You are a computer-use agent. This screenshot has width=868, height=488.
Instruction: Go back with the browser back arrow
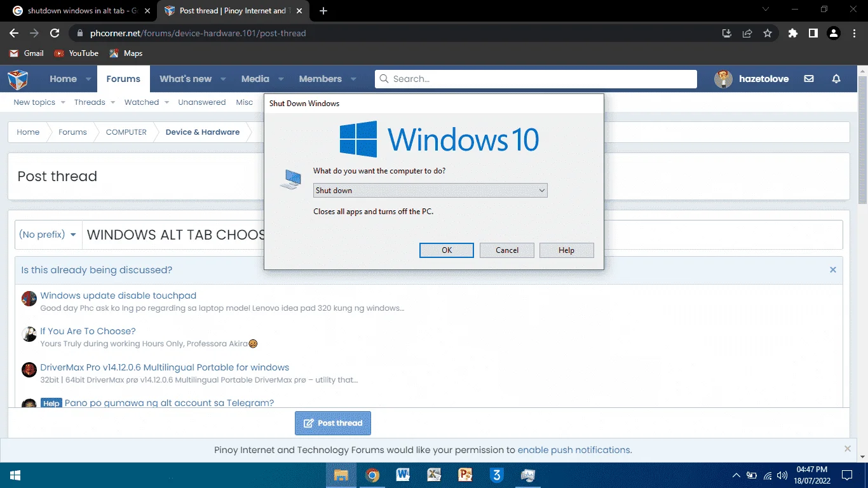[x=14, y=33]
